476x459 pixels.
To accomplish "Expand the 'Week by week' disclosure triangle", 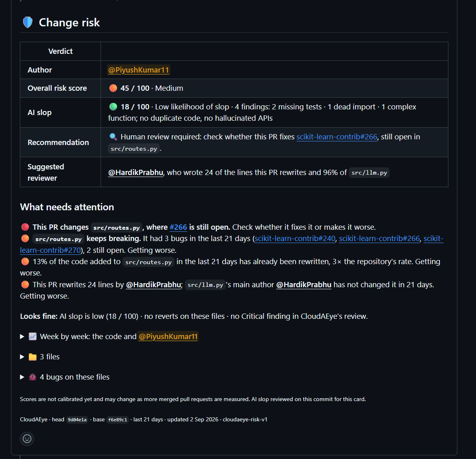I will pyautogui.click(x=22, y=336).
